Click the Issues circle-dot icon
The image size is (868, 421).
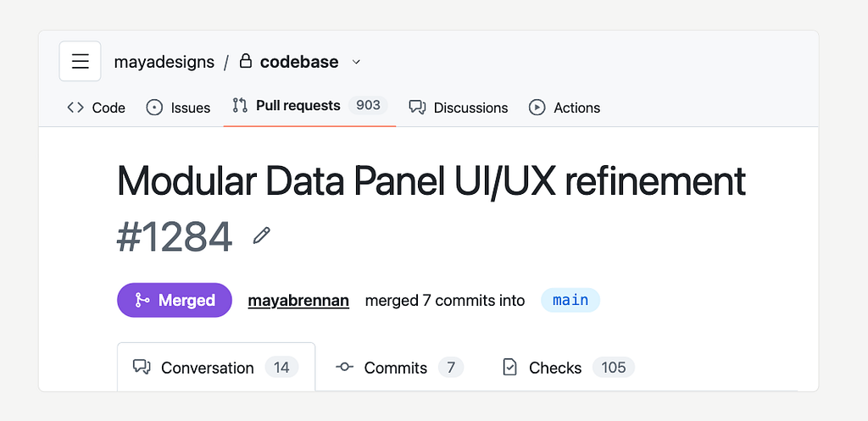pyautogui.click(x=154, y=108)
